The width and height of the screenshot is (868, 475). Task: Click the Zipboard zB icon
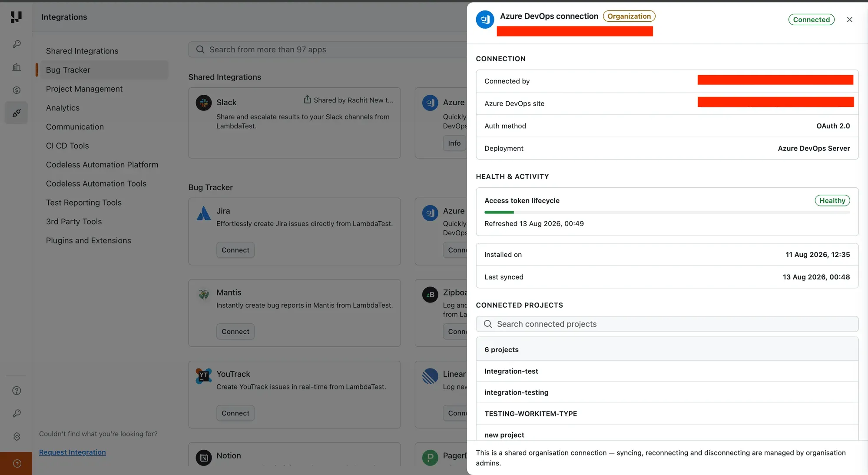(430, 295)
